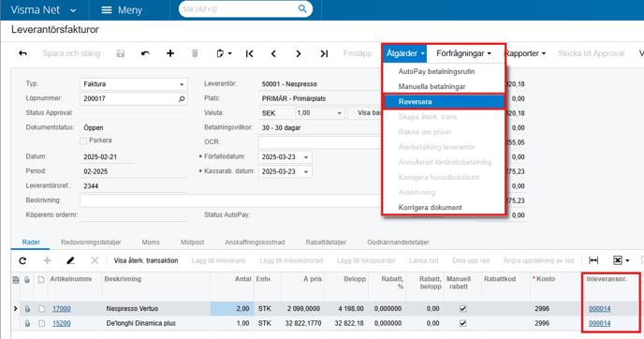
Task: Open the Rapporter dropdown
Action: pos(524,53)
